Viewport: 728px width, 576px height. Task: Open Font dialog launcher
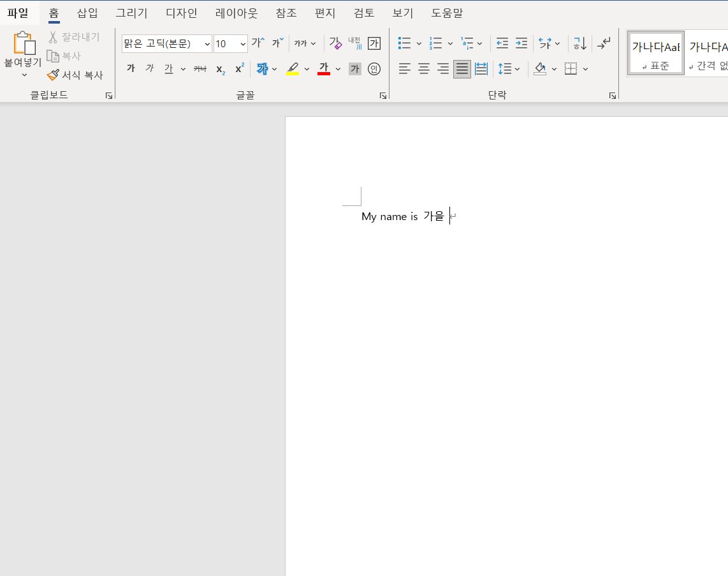383,96
